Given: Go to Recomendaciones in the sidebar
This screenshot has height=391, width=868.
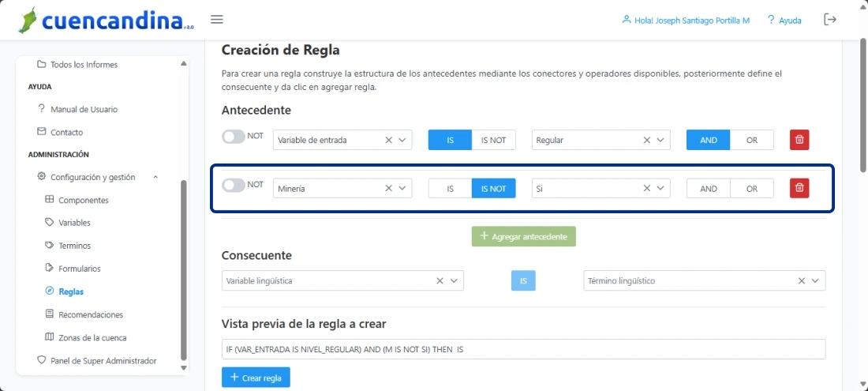Looking at the screenshot, I should (90, 314).
